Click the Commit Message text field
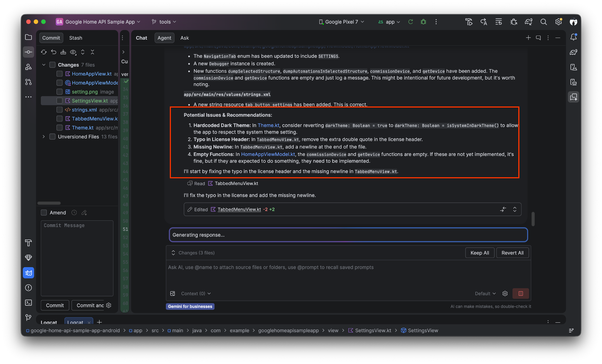 pos(77,258)
